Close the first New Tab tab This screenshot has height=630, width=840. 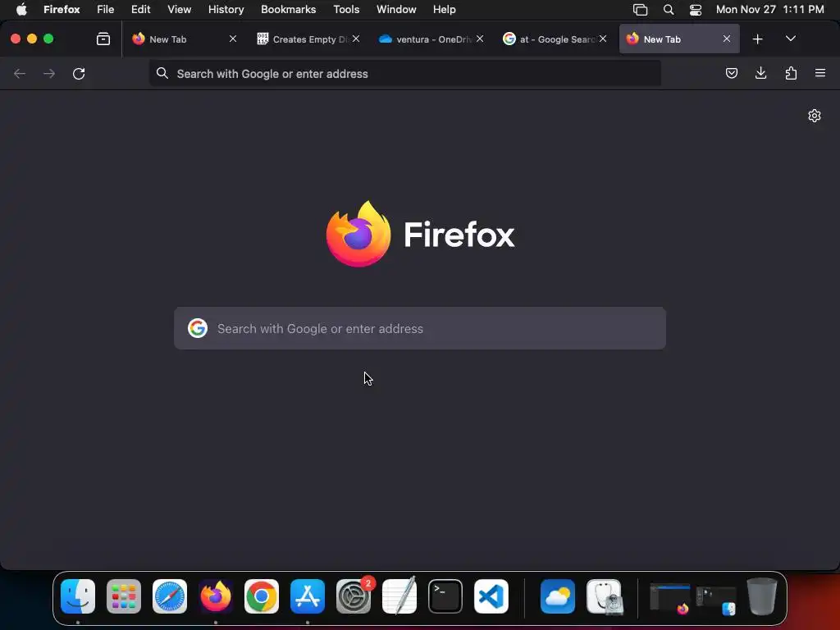click(x=233, y=39)
